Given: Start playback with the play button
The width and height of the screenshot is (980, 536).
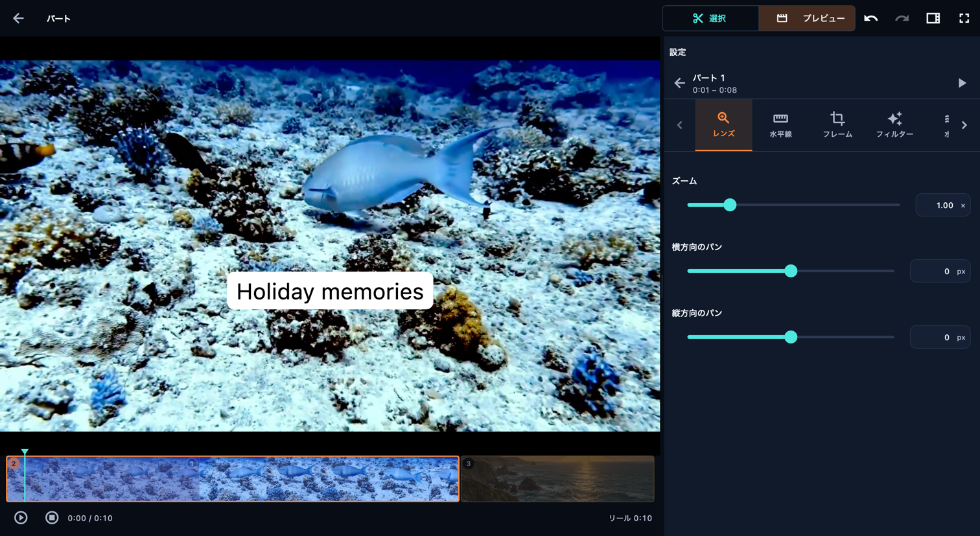Looking at the screenshot, I should (x=21, y=518).
